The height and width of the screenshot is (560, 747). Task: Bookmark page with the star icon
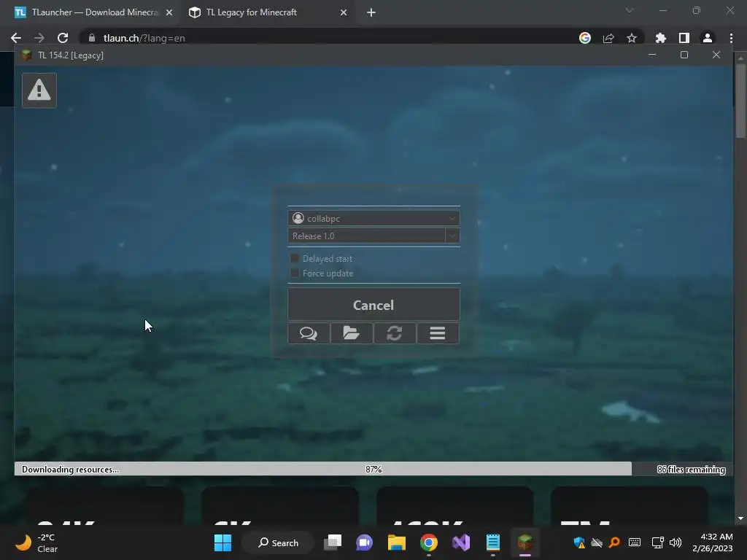632,38
